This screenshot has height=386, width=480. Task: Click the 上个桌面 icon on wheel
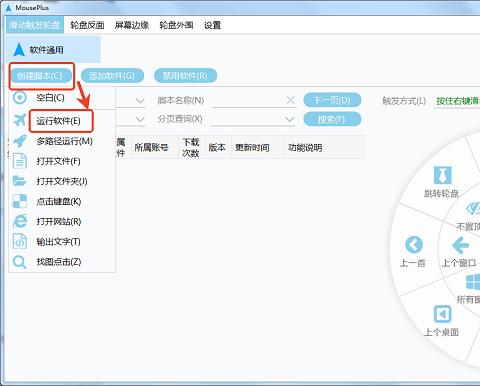pyautogui.click(x=442, y=314)
